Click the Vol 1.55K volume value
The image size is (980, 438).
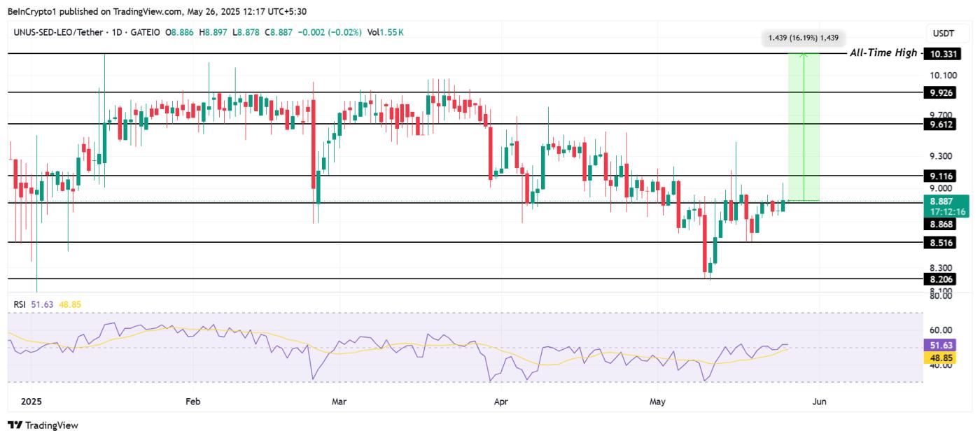click(386, 31)
